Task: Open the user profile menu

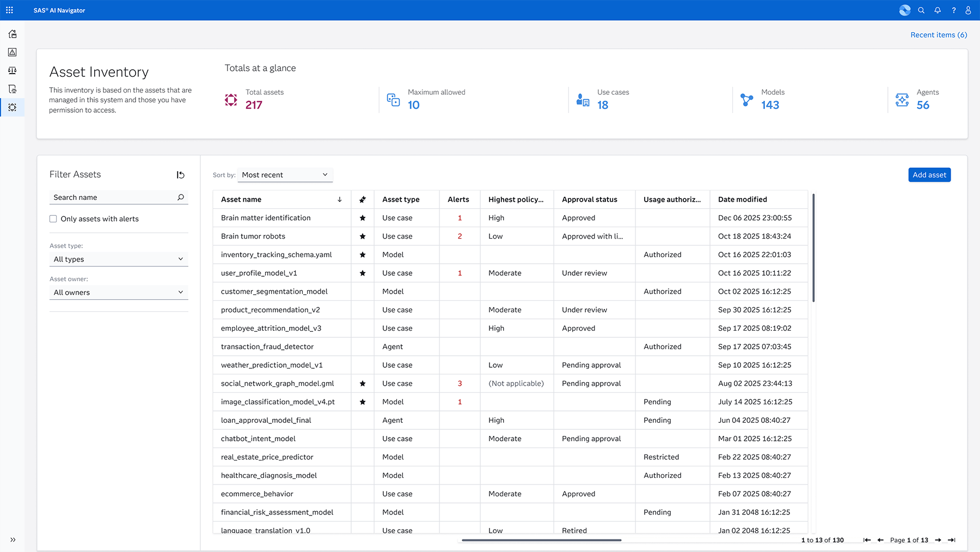Action: [968, 10]
